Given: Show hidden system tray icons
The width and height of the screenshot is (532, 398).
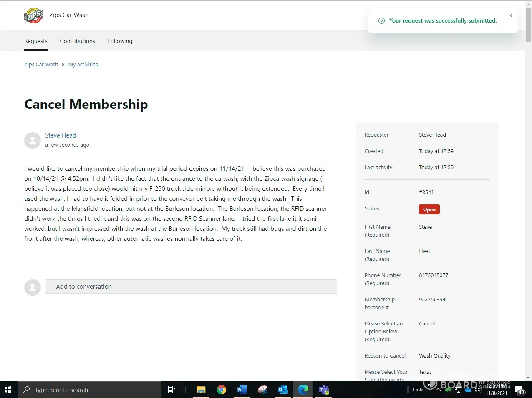Looking at the screenshot, I should click(438, 390).
